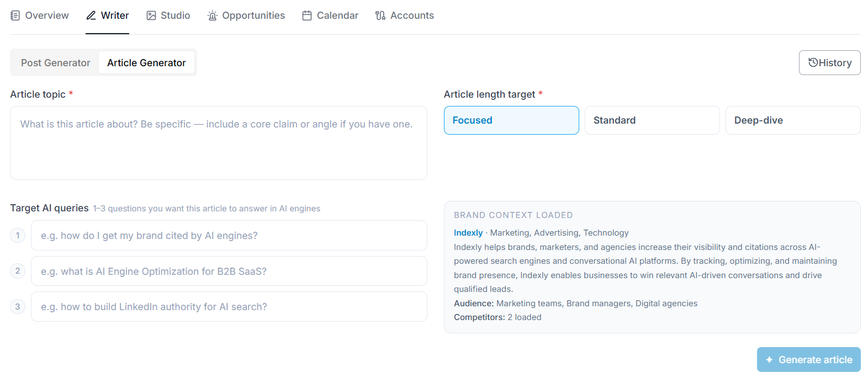Screen dimensions: 868x378
Task: Click Generate article button
Action: (x=809, y=360)
